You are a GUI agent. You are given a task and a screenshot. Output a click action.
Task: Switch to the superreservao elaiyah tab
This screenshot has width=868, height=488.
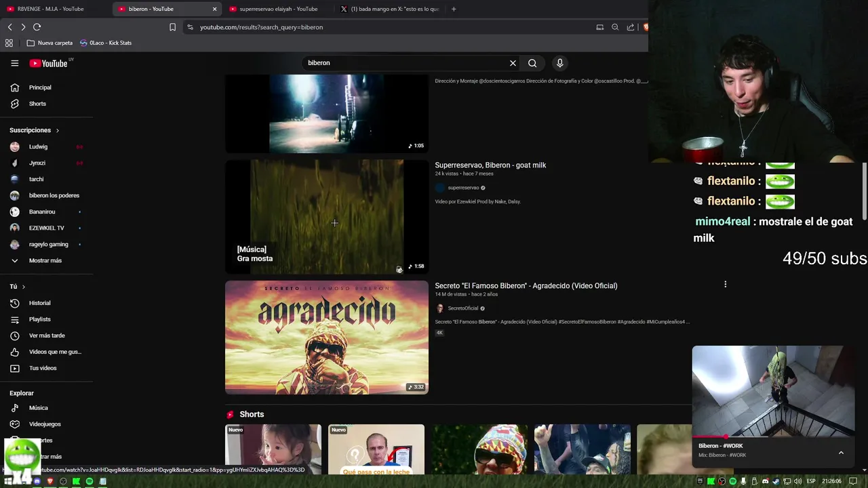pyautogui.click(x=278, y=9)
